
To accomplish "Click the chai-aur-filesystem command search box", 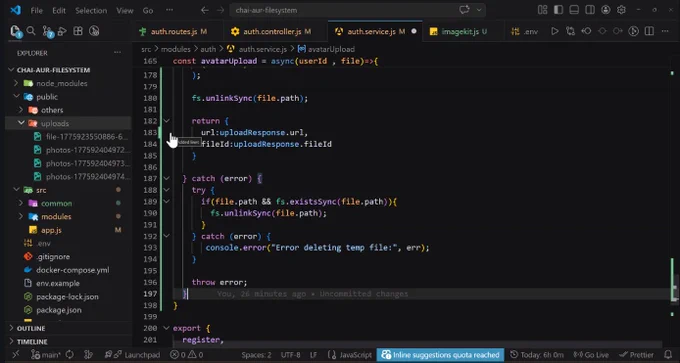I will [357, 10].
